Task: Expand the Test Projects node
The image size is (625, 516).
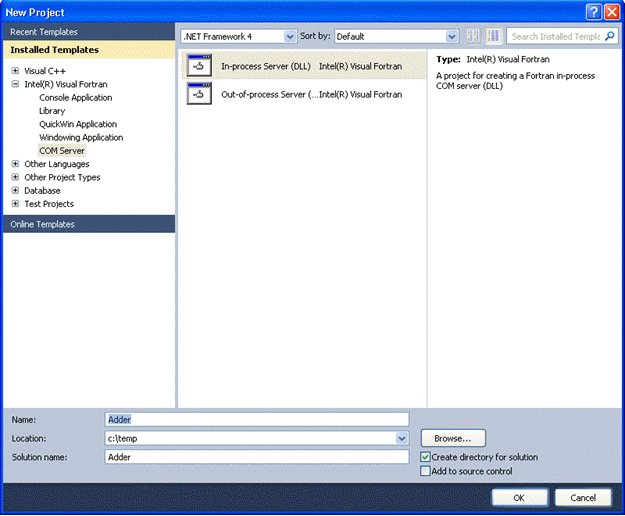Action: tap(15, 204)
